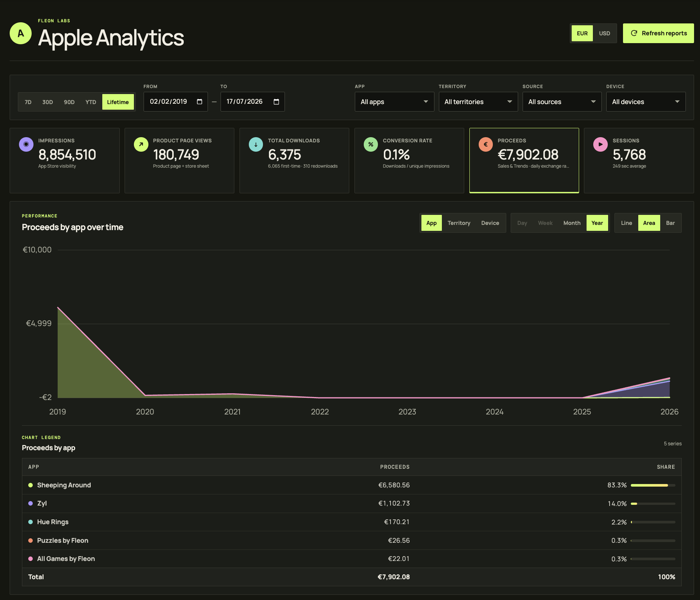Select the Sessions metric card

[639, 161]
